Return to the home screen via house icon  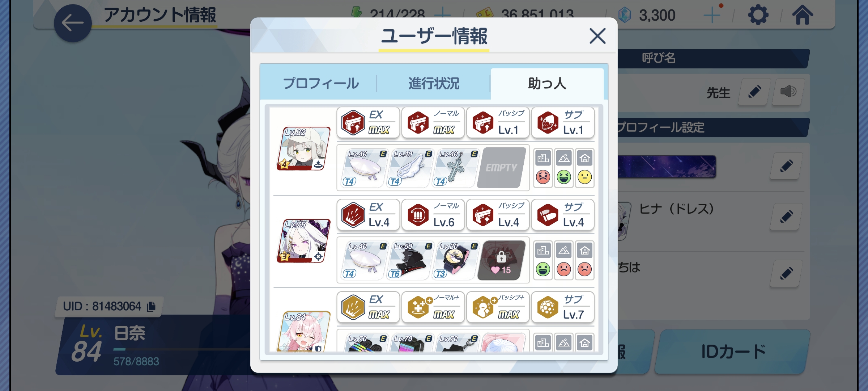[x=803, y=15]
